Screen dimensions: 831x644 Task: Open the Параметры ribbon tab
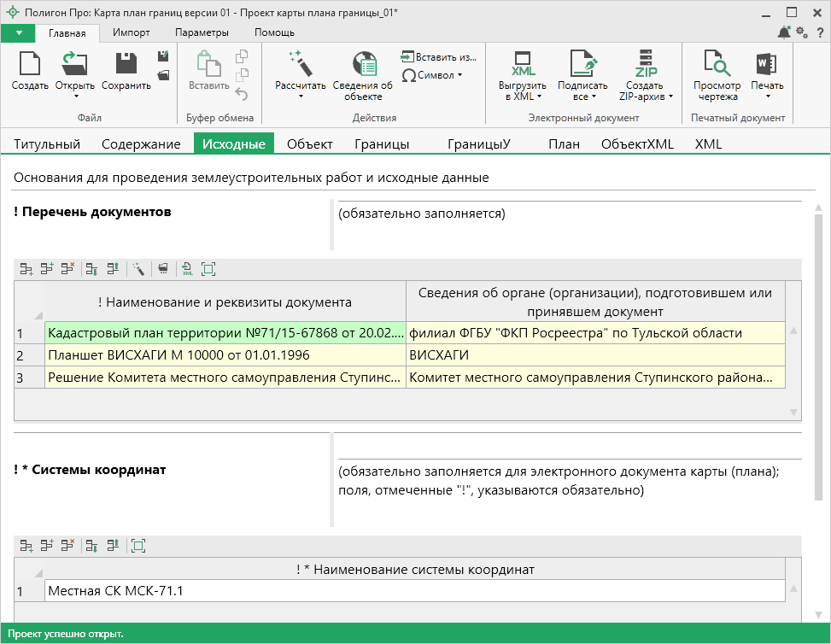pyautogui.click(x=202, y=32)
